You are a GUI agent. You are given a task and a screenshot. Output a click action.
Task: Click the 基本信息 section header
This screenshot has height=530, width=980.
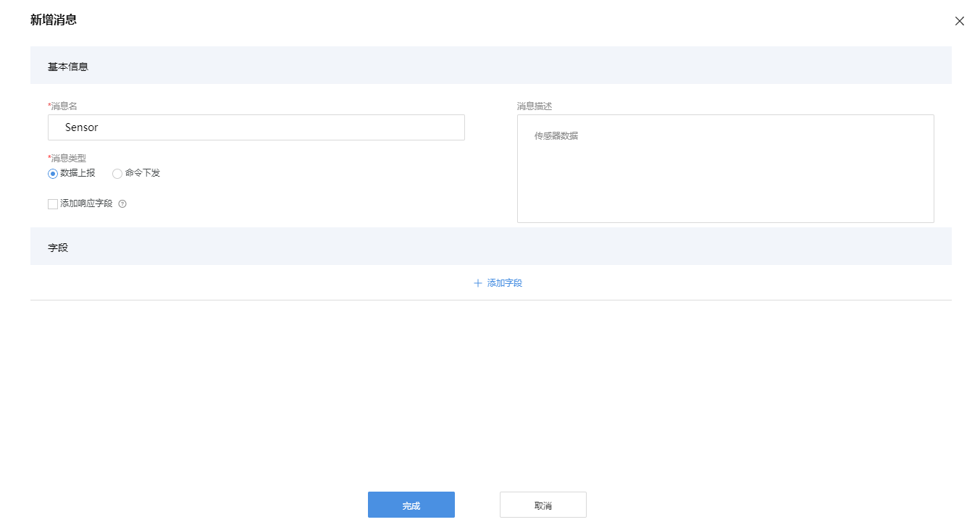(x=491, y=66)
